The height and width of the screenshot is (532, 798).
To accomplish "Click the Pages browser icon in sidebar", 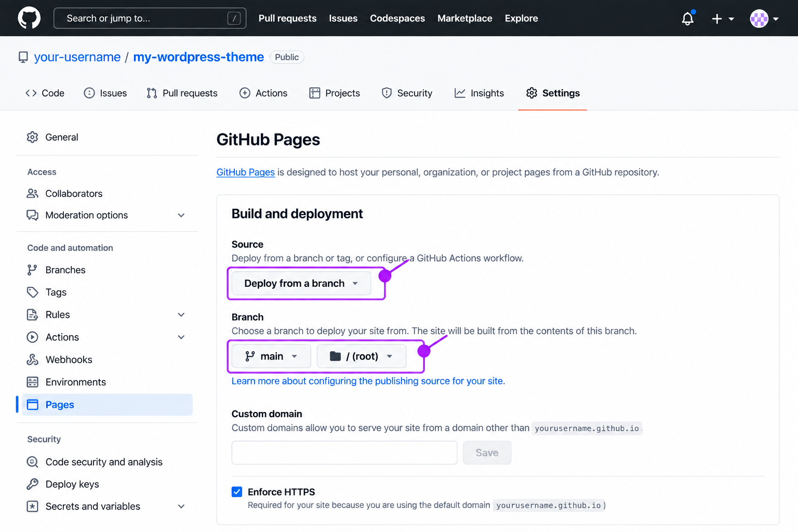I will tap(32, 405).
